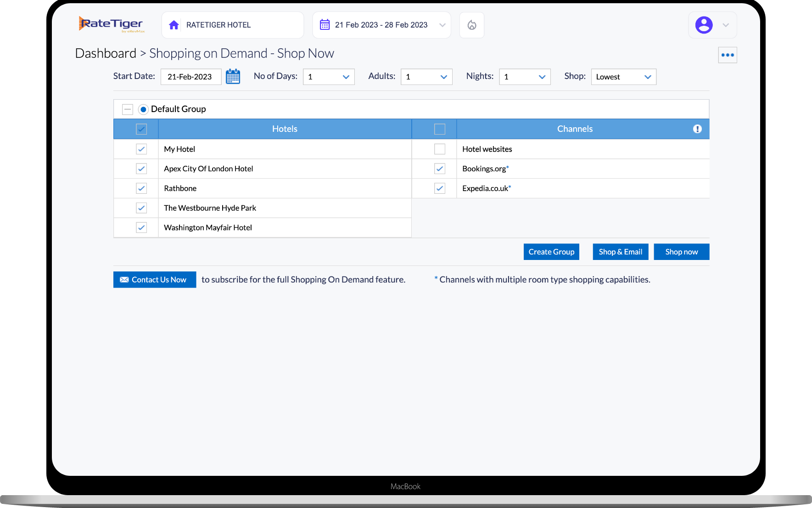Click The Westbourne Hyde Park text
The image size is (812, 508).
coord(210,208)
